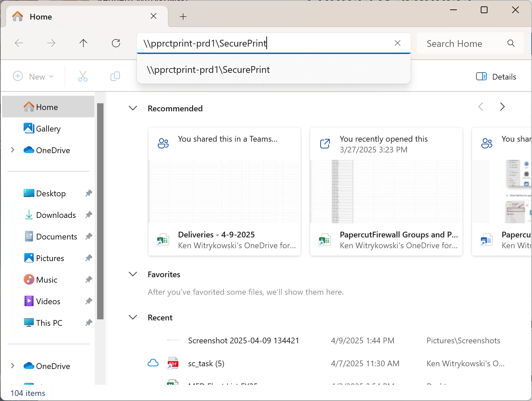Clear the address bar with X icon
Screen dimensions: 532x401
pyautogui.click(x=397, y=43)
